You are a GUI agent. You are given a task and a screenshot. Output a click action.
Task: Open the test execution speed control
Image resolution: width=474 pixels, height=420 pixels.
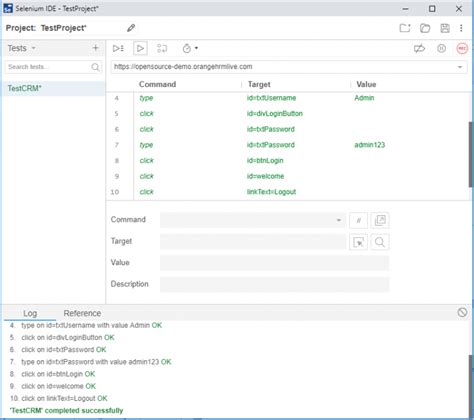190,48
